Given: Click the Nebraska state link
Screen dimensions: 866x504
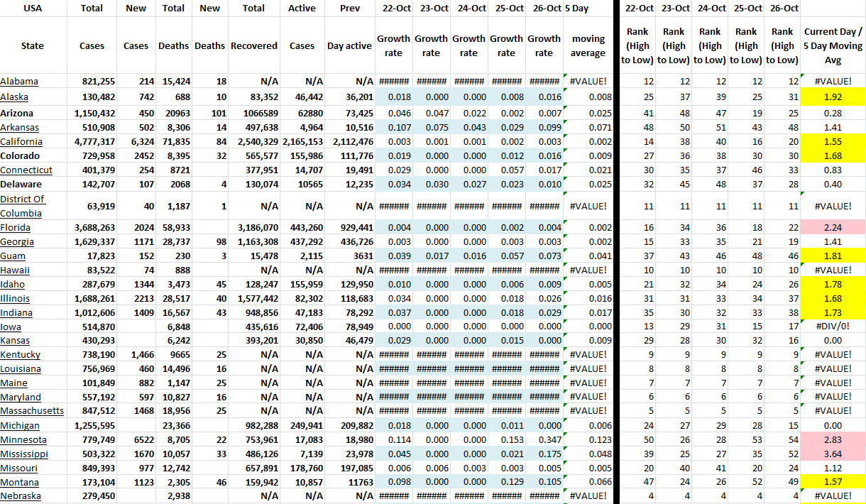Looking at the screenshot, I should click(x=21, y=496).
